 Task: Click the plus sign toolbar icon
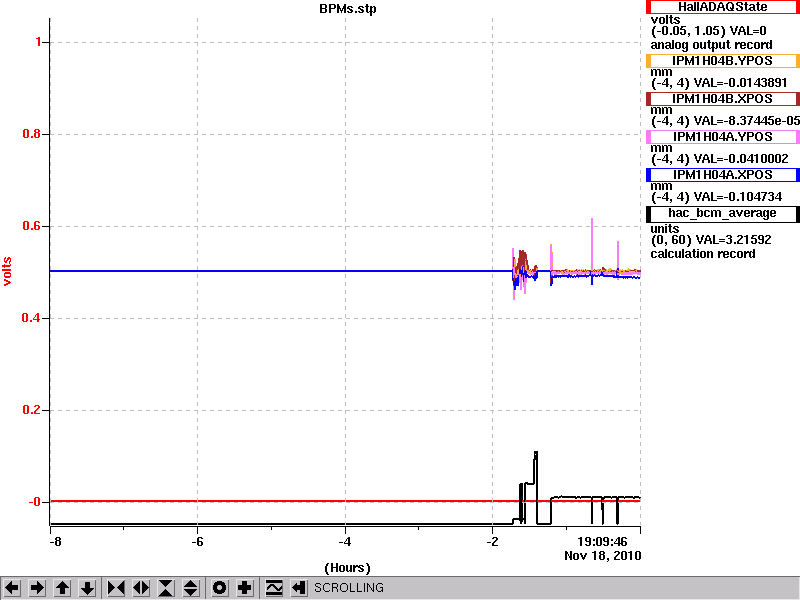245,588
